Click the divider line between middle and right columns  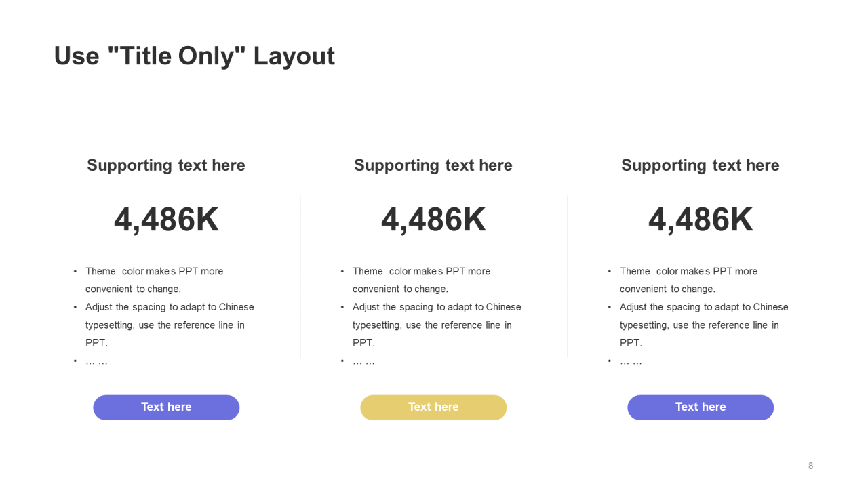(x=568, y=277)
